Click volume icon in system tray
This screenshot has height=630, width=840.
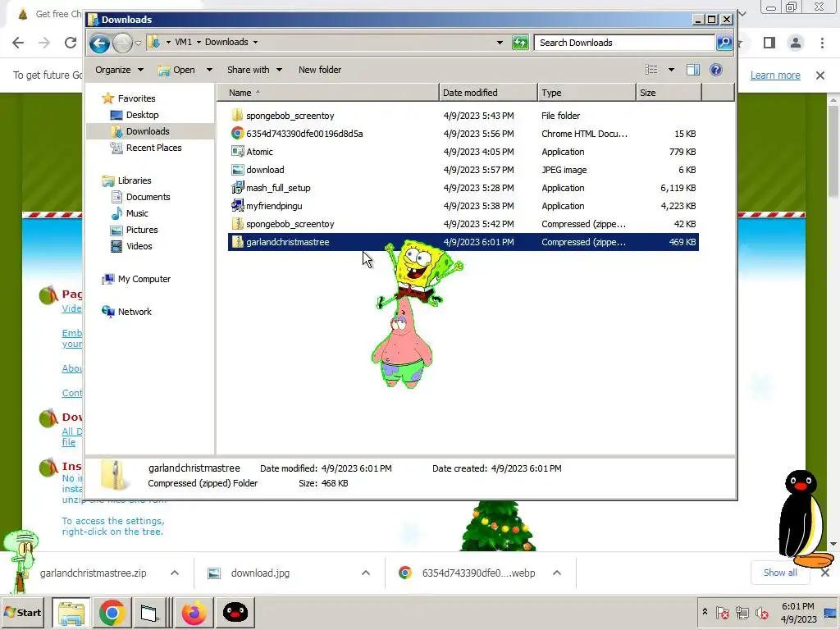click(x=762, y=612)
